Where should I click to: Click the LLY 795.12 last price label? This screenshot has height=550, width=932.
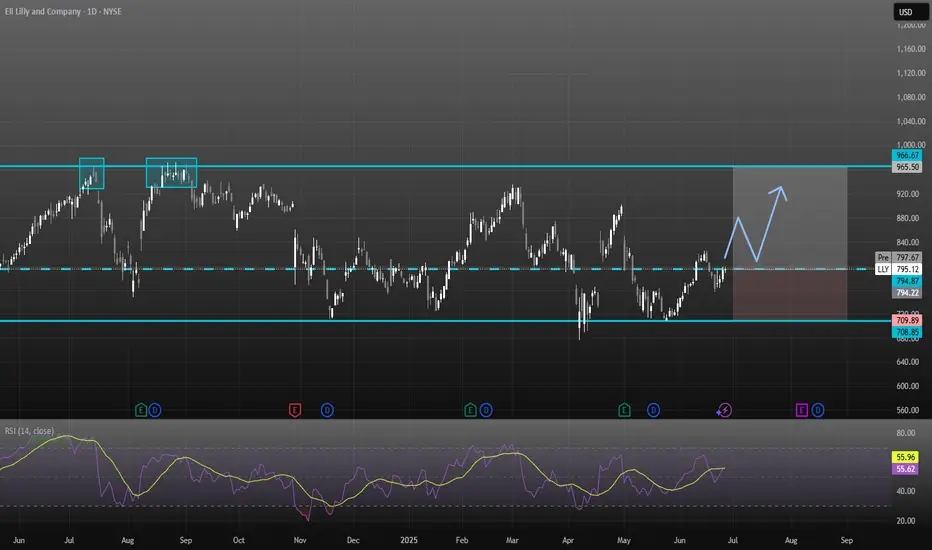click(x=899, y=269)
